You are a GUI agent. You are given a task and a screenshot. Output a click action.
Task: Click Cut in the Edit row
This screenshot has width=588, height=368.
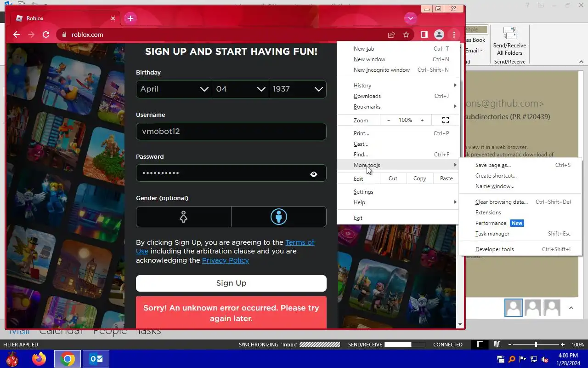click(393, 178)
